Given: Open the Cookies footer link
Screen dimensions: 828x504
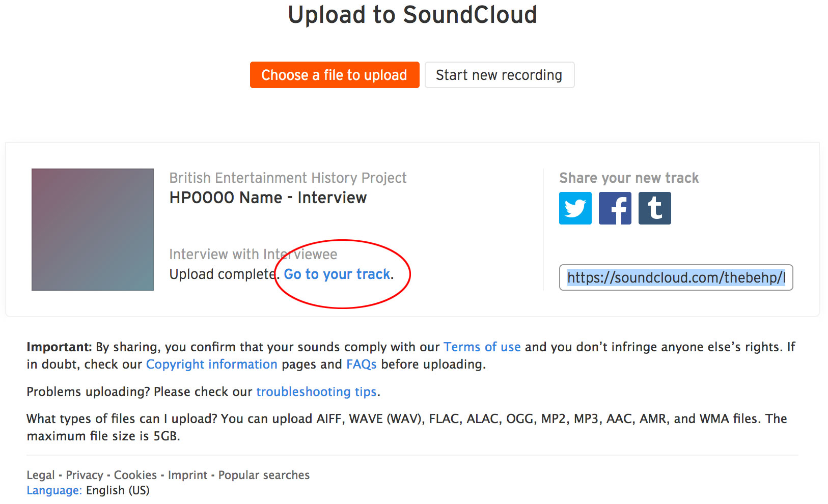Looking at the screenshot, I should [135, 475].
